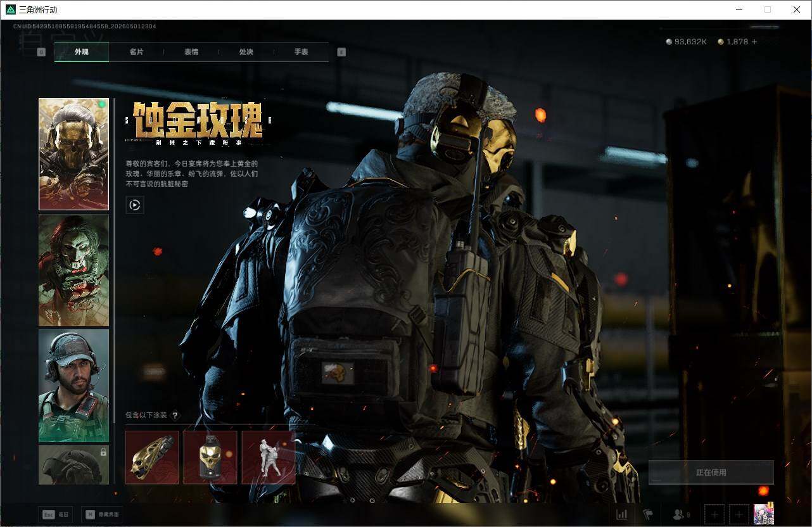Viewport: 812px width, 527px height.
Task: Click the 正在使用 button
Action: click(x=711, y=472)
